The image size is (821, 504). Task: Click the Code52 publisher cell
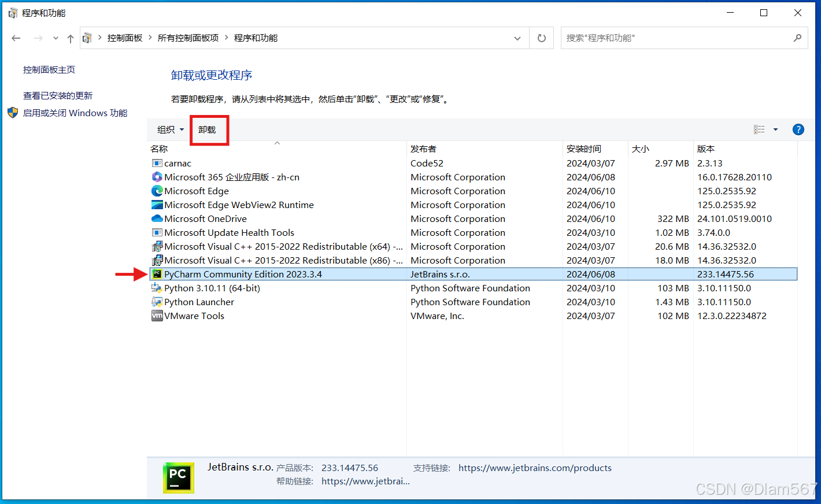click(427, 164)
